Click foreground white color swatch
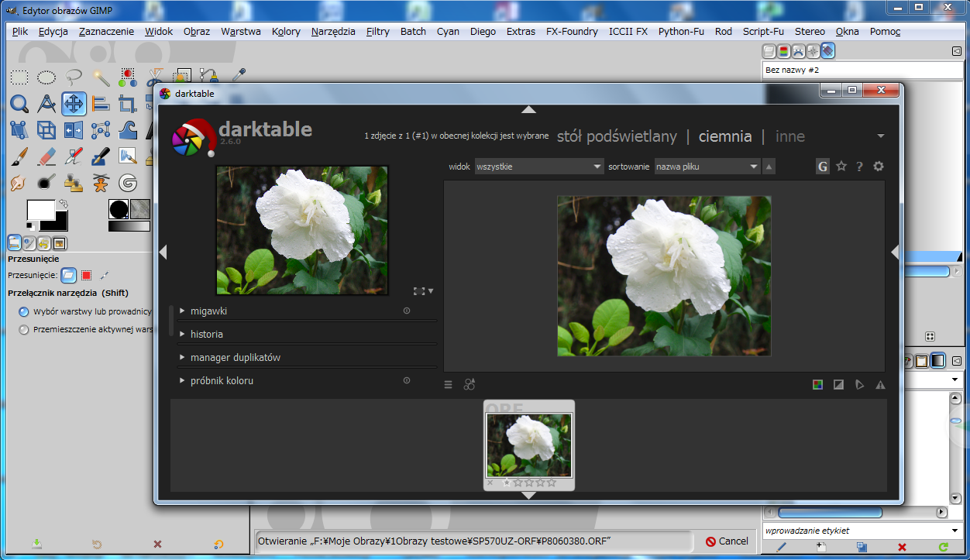This screenshot has height=560, width=970. point(41,210)
